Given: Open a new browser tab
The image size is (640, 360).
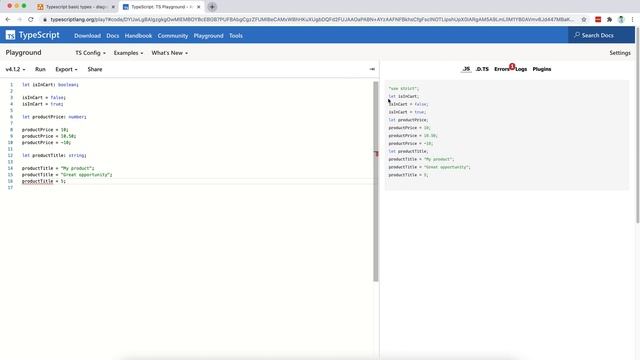Looking at the screenshot, I should coord(212,7).
